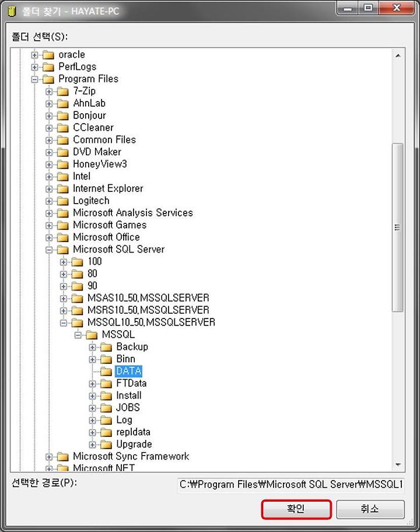Click the JOBS folder icon
This screenshot has width=420, height=532.
click(x=107, y=408)
